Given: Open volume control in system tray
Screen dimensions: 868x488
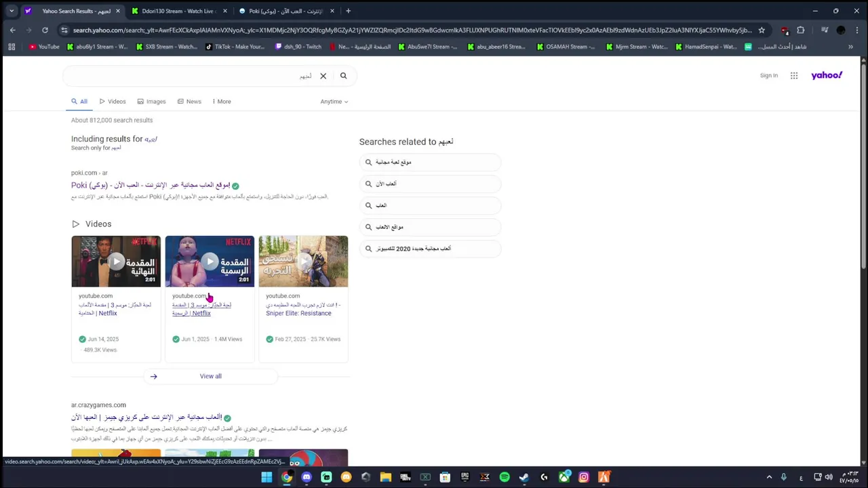Looking at the screenshot, I should [x=828, y=477].
